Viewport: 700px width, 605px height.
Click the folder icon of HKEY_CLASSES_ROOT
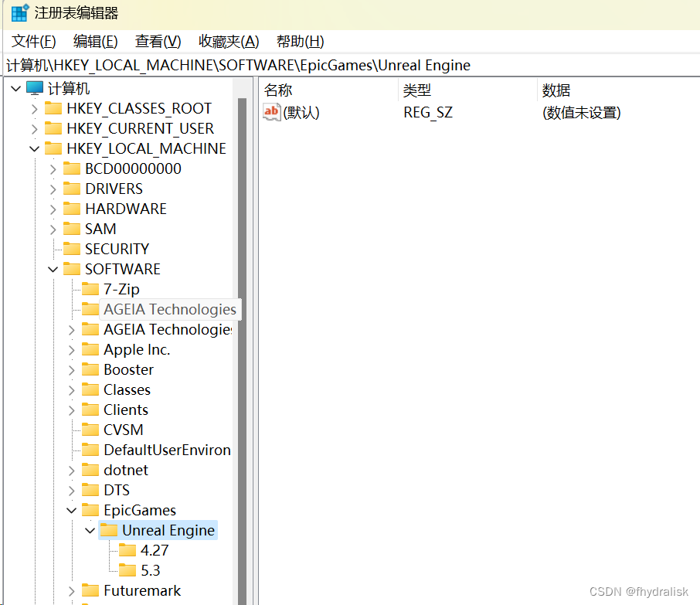pos(53,108)
